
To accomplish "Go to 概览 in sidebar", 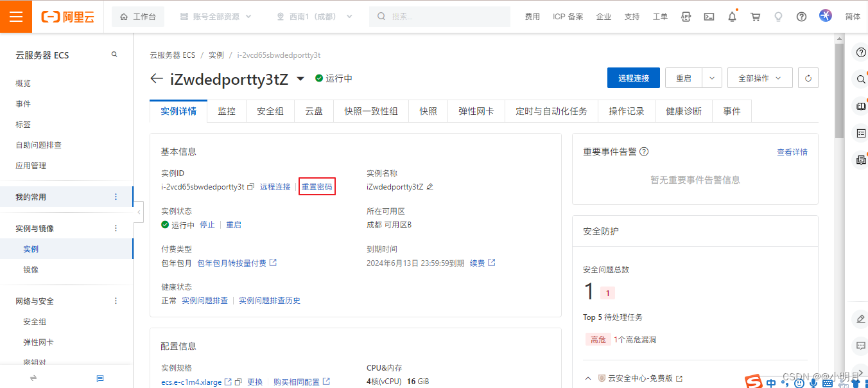I will point(23,84).
